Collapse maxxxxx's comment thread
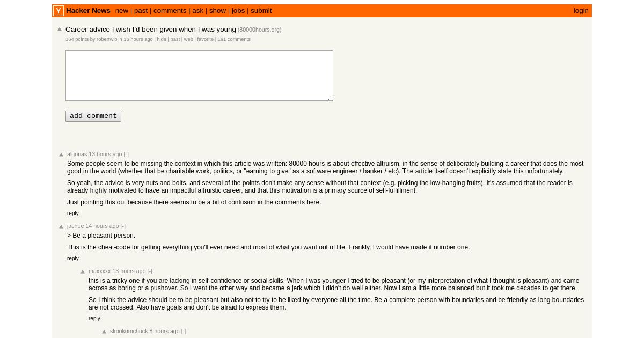 pyautogui.click(x=150, y=271)
